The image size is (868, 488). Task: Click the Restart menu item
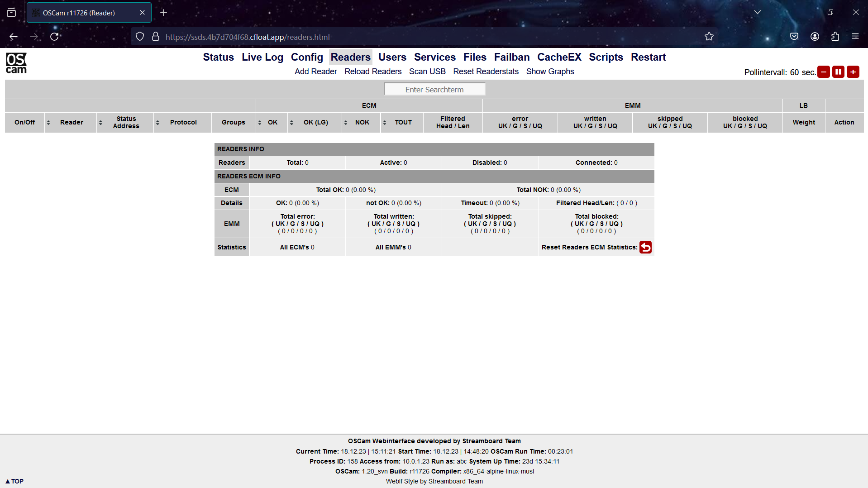(x=649, y=57)
